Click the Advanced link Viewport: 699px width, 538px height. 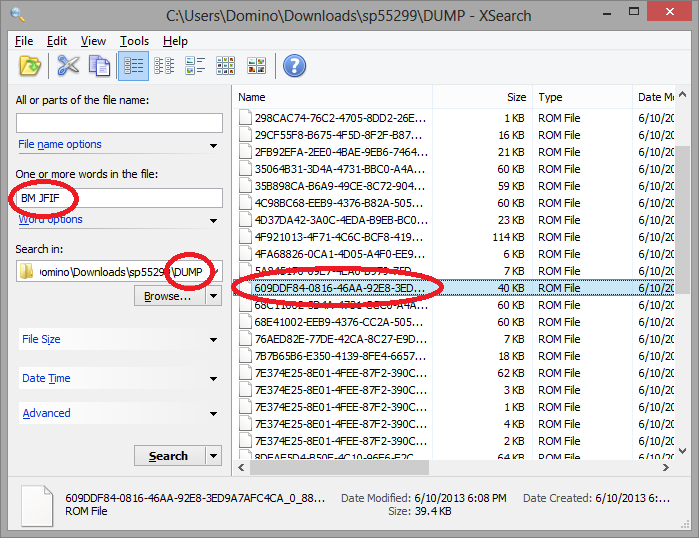tap(46, 413)
